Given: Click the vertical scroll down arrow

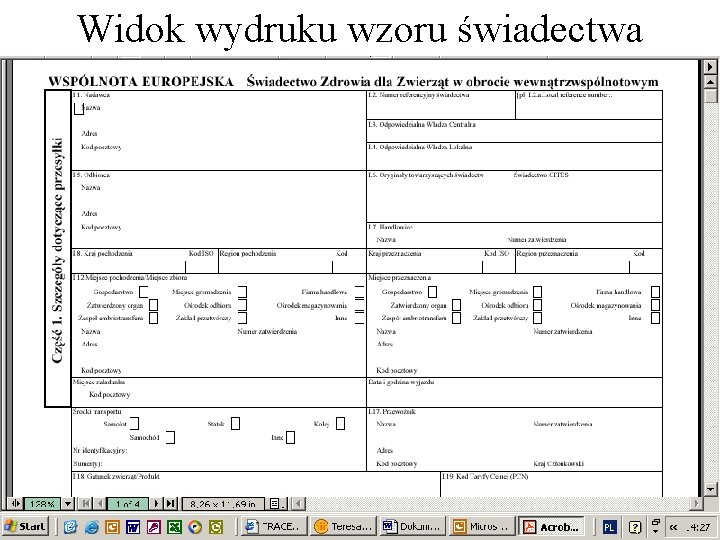Looking at the screenshot, I should pyautogui.click(x=710, y=489).
